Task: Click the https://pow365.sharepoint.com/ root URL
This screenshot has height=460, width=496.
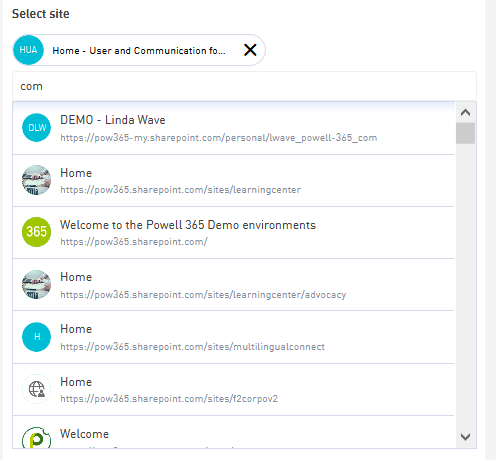Action: [x=134, y=242]
